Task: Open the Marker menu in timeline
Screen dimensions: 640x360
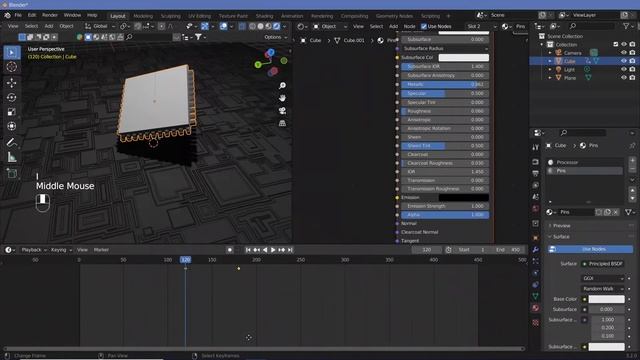Action: click(x=101, y=250)
